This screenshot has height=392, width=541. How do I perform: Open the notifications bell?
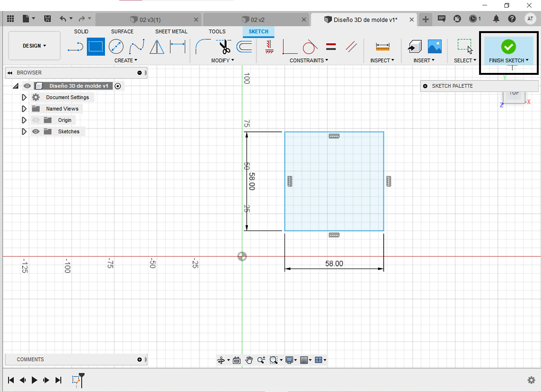click(x=496, y=19)
